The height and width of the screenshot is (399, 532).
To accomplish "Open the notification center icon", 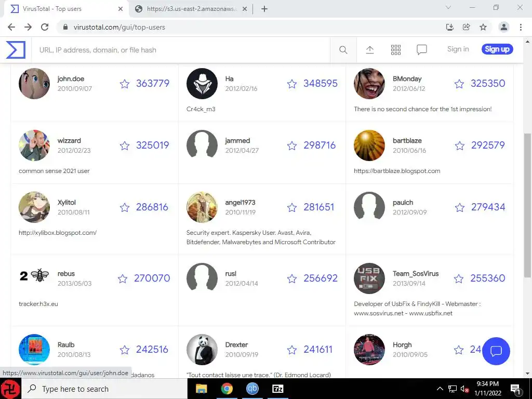I will pos(515,389).
